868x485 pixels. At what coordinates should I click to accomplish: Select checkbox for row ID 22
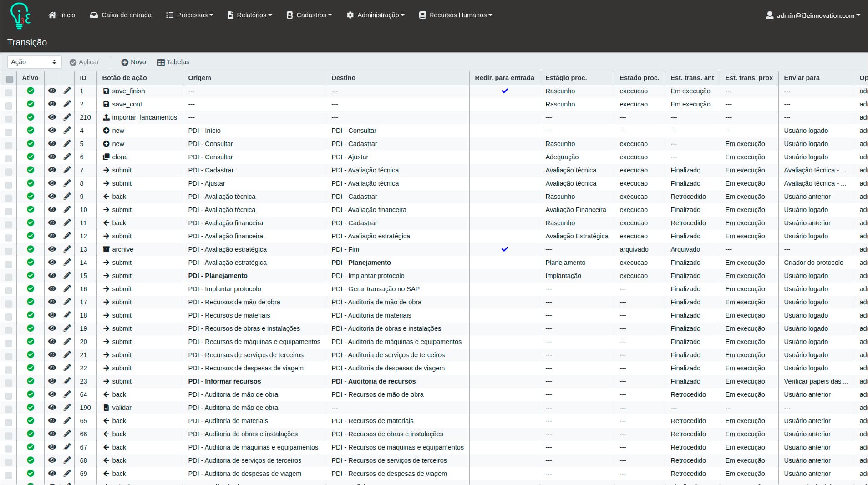click(9, 369)
